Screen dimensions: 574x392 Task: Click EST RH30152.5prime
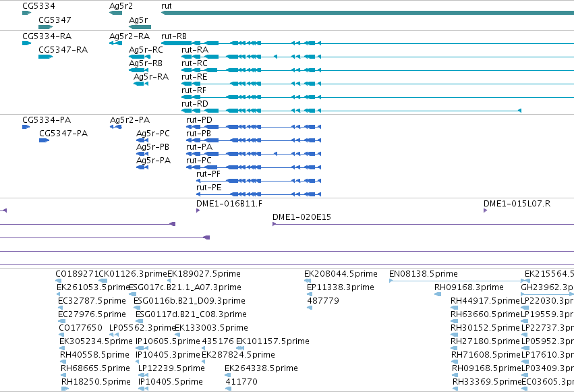485,328
